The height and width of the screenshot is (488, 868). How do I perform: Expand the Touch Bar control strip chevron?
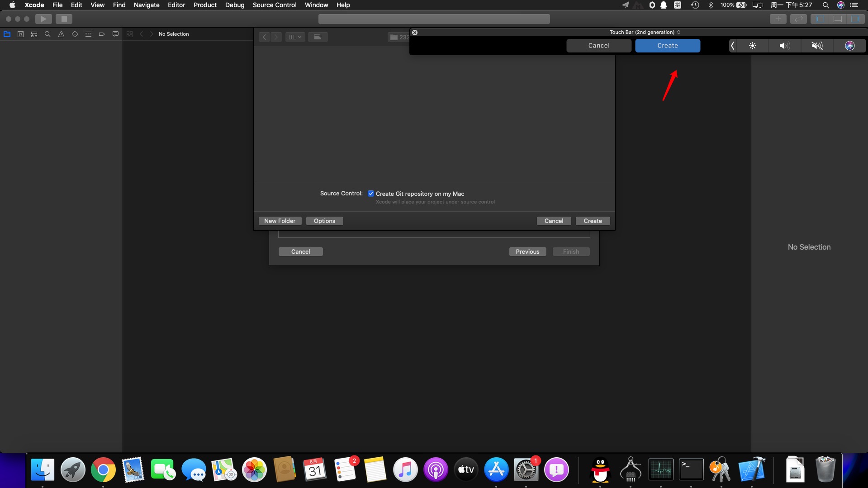pyautogui.click(x=733, y=46)
